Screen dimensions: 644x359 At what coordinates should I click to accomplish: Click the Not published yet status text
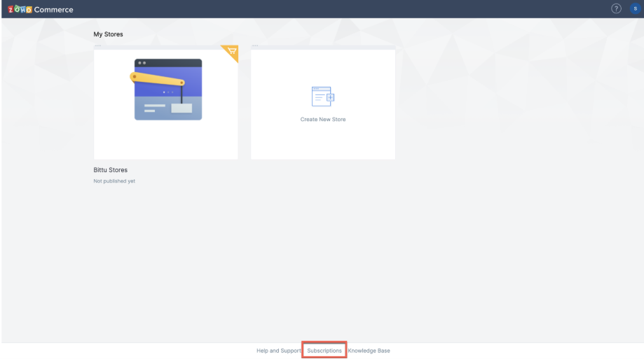tap(109, 181)
